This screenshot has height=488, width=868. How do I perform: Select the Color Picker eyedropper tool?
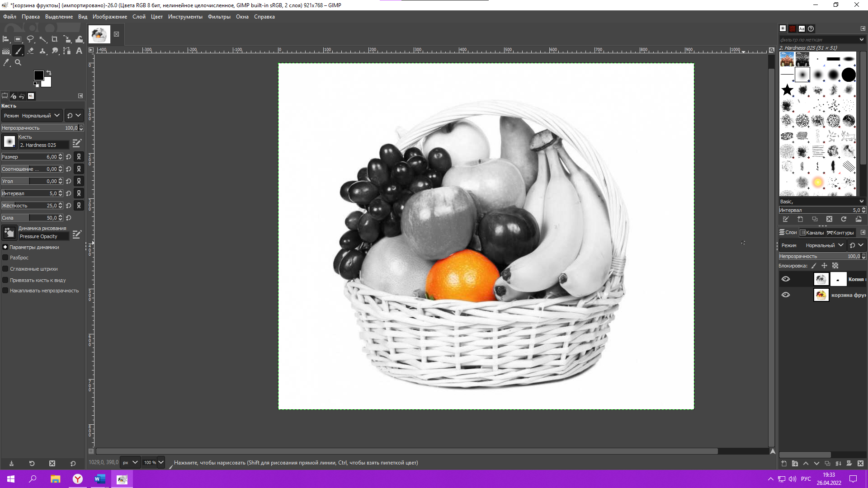pyautogui.click(x=6, y=63)
